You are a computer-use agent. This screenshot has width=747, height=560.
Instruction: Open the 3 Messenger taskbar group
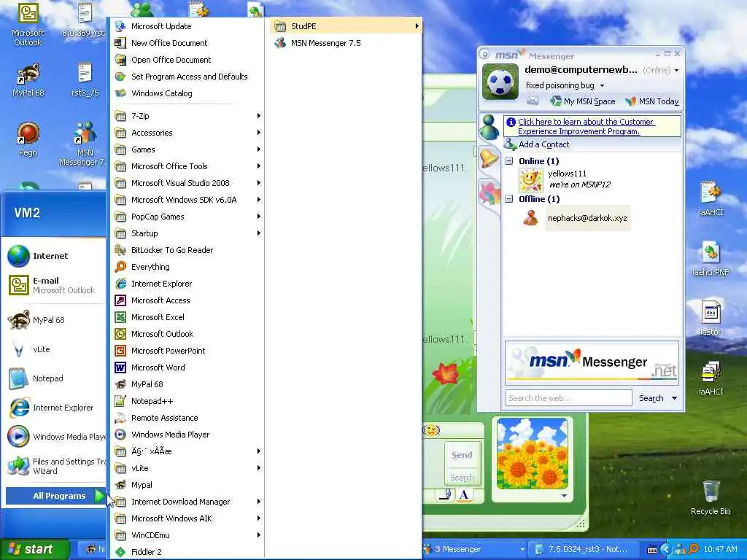coord(474,549)
